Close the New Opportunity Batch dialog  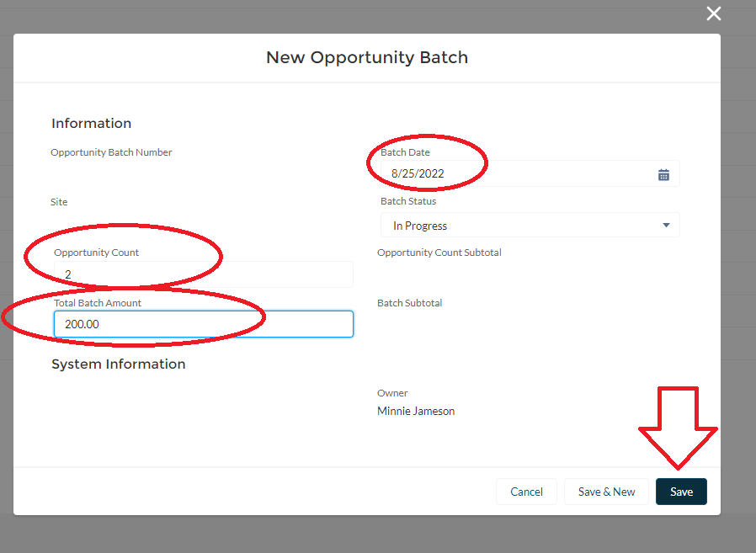click(714, 13)
